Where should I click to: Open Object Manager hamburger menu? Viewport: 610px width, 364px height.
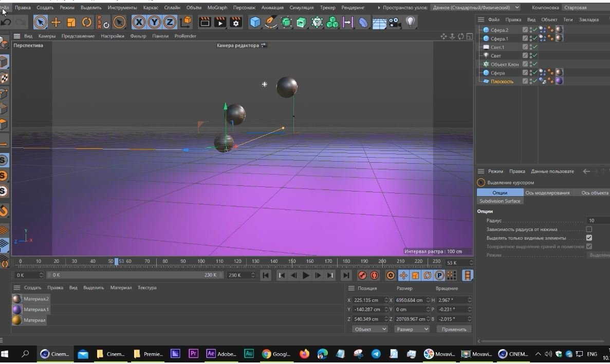[x=481, y=20]
